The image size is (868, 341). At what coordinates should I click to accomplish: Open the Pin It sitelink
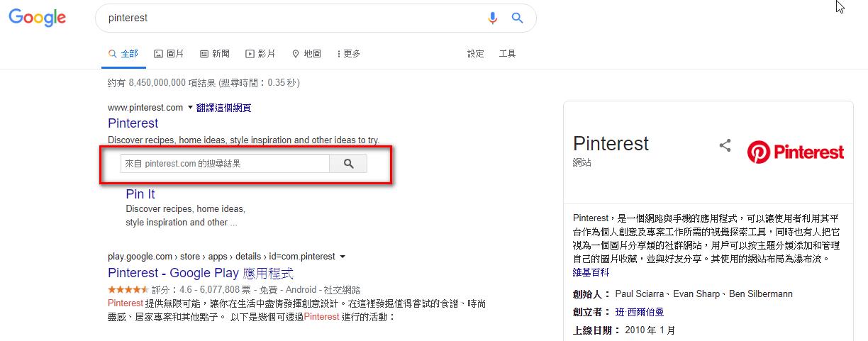(x=140, y=194)
